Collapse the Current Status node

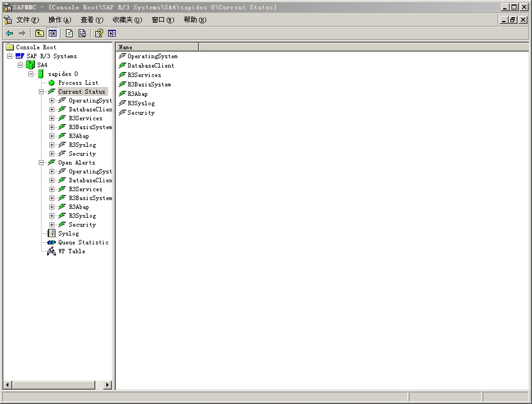tap(42, 91)
